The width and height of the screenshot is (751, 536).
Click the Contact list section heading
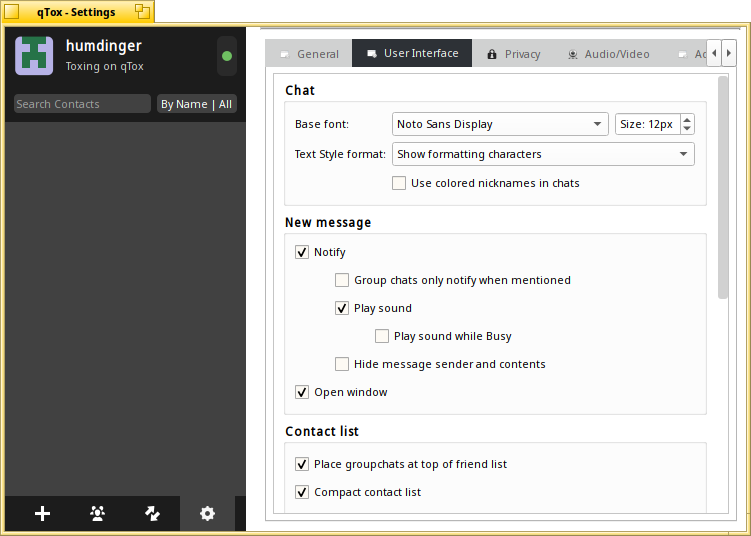pyautogui.click(x=322, y=431)
